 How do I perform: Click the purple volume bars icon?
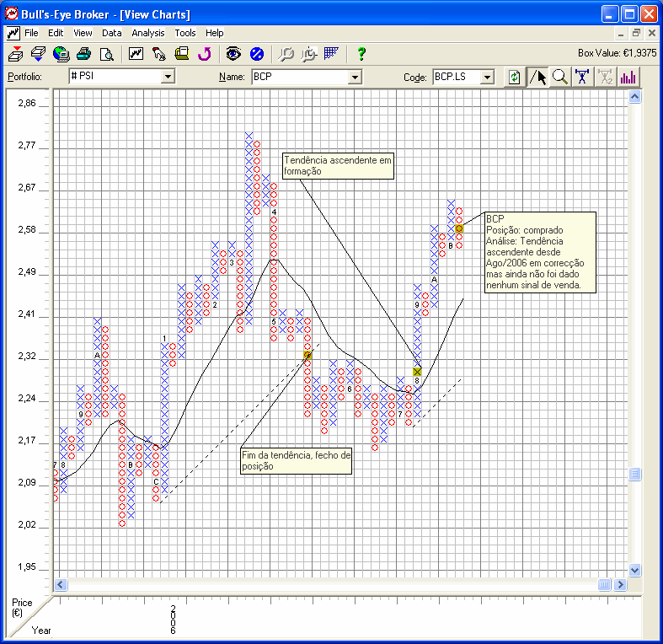point(628,77)
